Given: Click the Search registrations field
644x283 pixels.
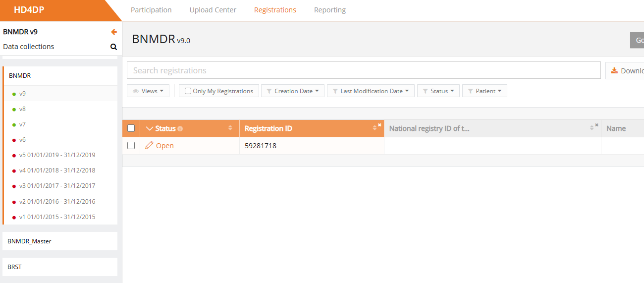Looking at the screenshot, I should point(363,70).
